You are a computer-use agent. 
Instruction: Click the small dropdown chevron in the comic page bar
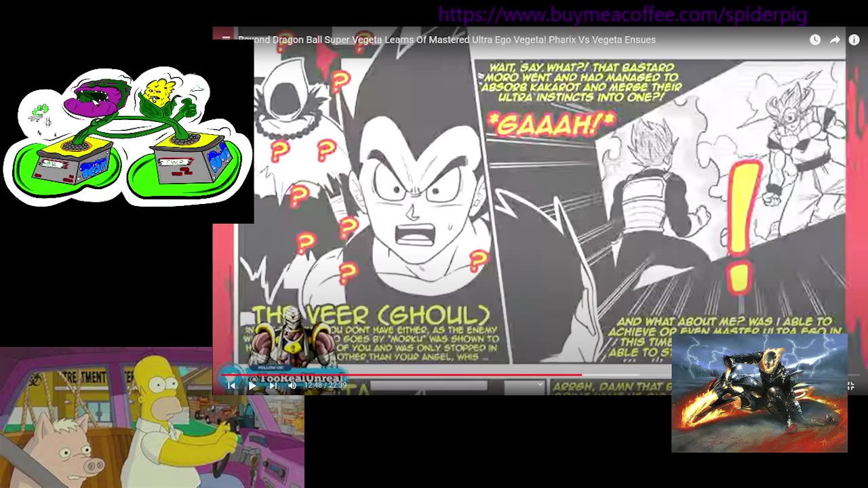[540, 385]
